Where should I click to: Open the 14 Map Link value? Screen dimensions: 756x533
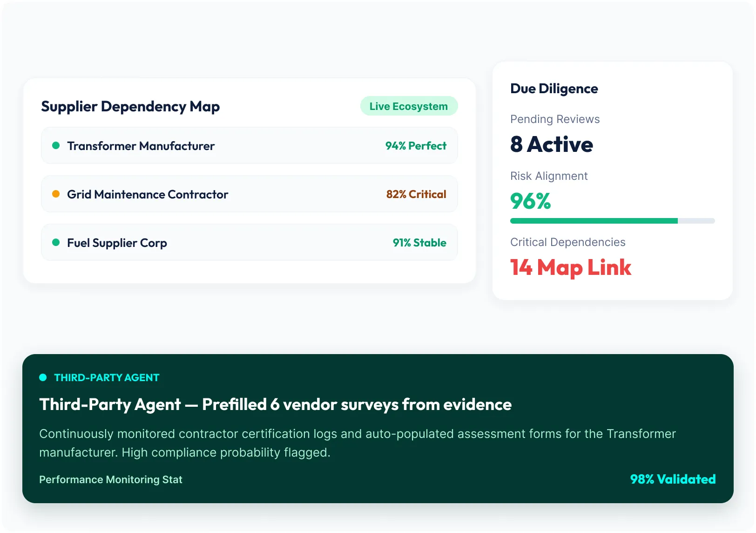(571, 268)
